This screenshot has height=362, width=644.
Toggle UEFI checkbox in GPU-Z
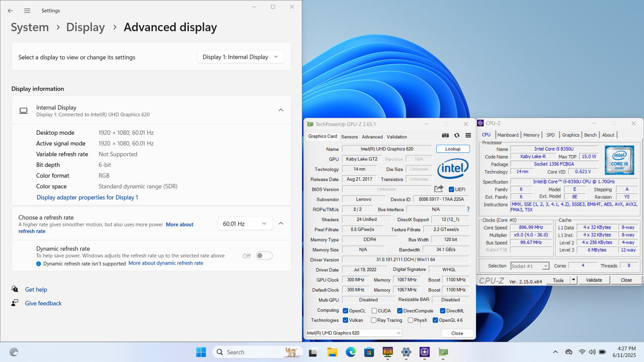452,189
